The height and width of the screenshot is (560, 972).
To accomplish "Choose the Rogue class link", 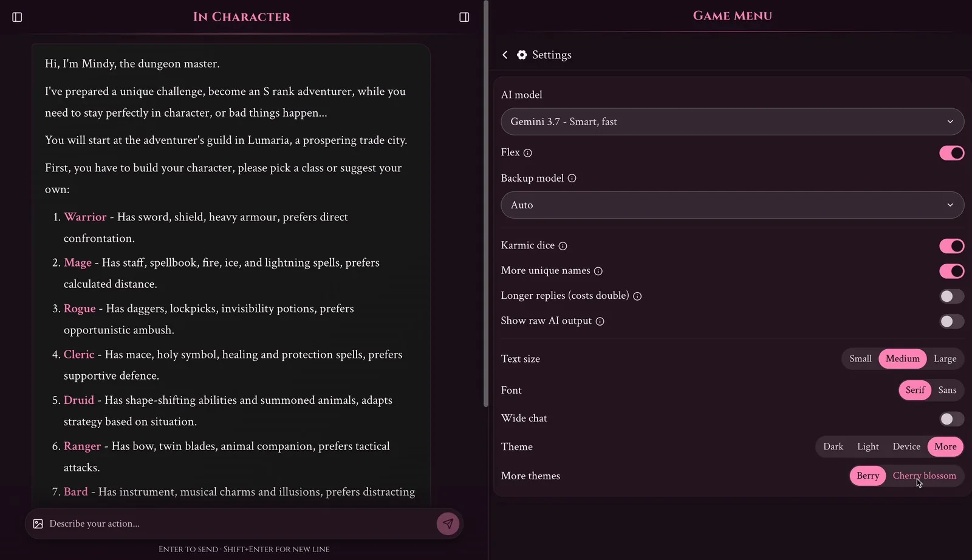I will [x=80, y=309].
